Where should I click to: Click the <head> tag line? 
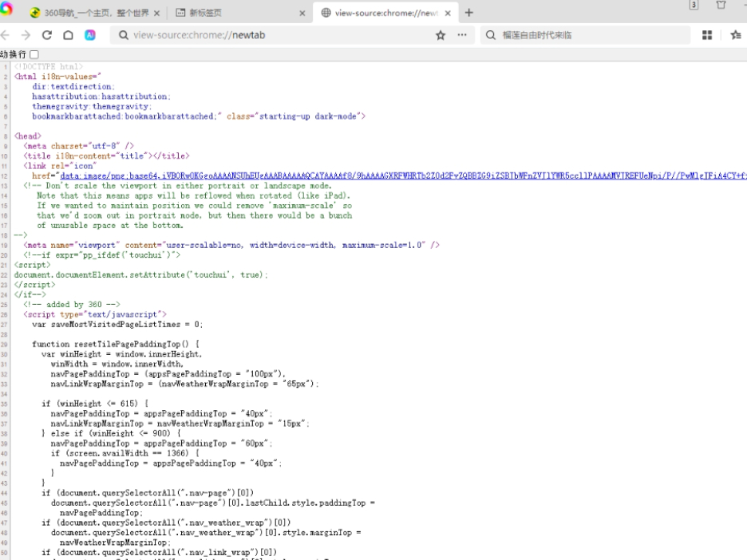[x=28, y=136]
